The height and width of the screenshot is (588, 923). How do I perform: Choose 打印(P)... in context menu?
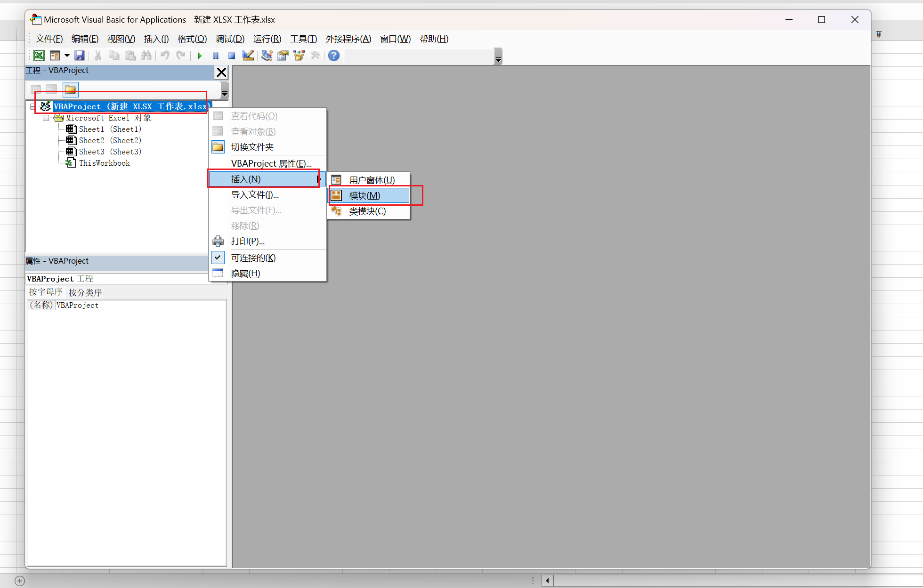coord(267,241)
